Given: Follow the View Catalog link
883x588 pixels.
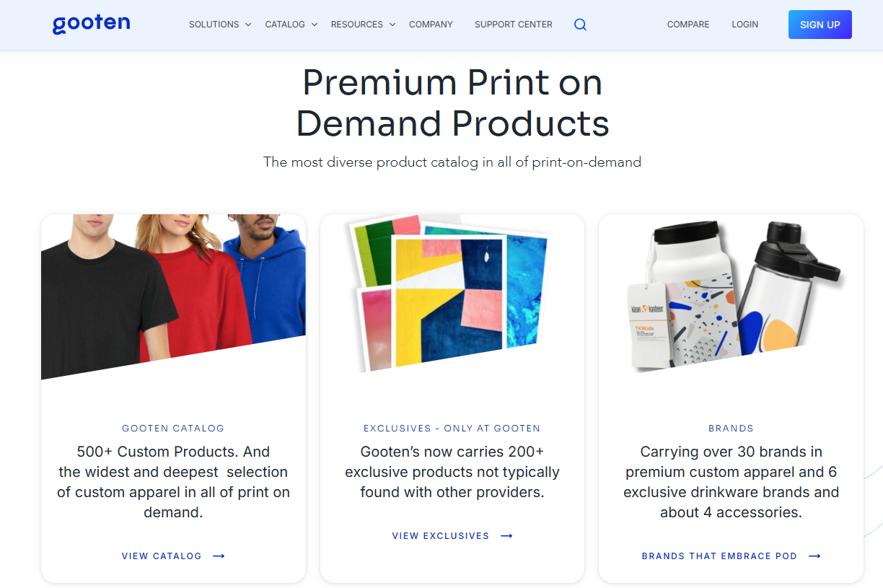Looking at the screenshot, I should [162, 556].
